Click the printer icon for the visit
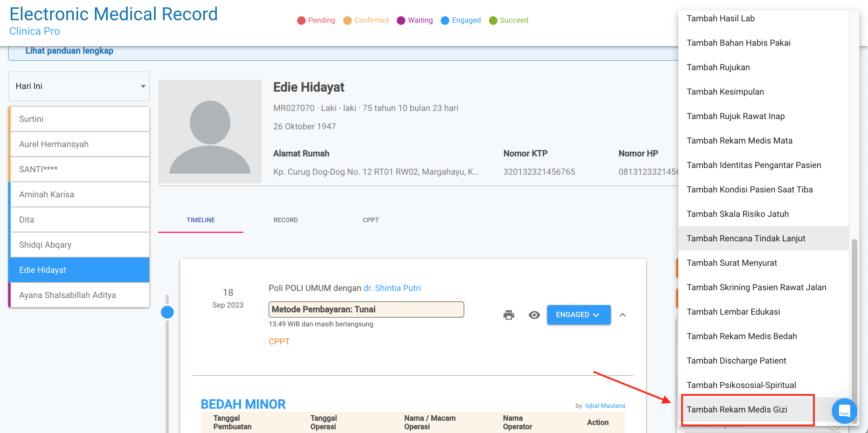Image resolution: width=868 pixels, height=433 pixels. 508,315
